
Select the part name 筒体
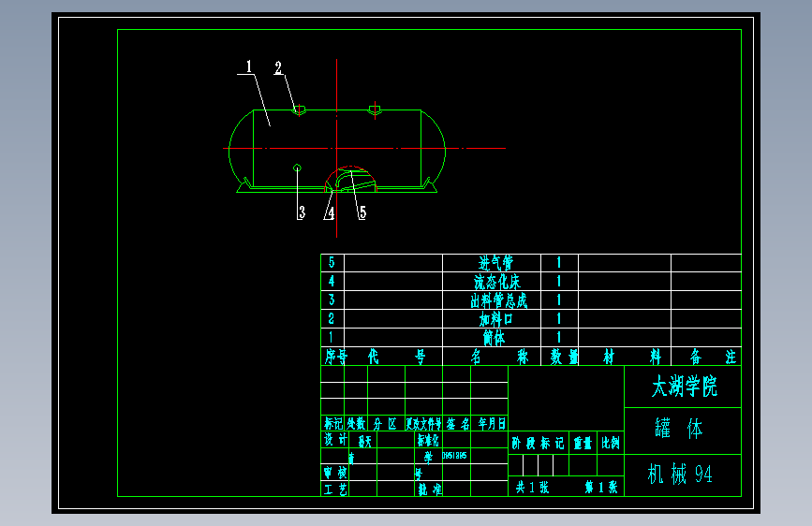pyautogui.click(x=494, y=338)
